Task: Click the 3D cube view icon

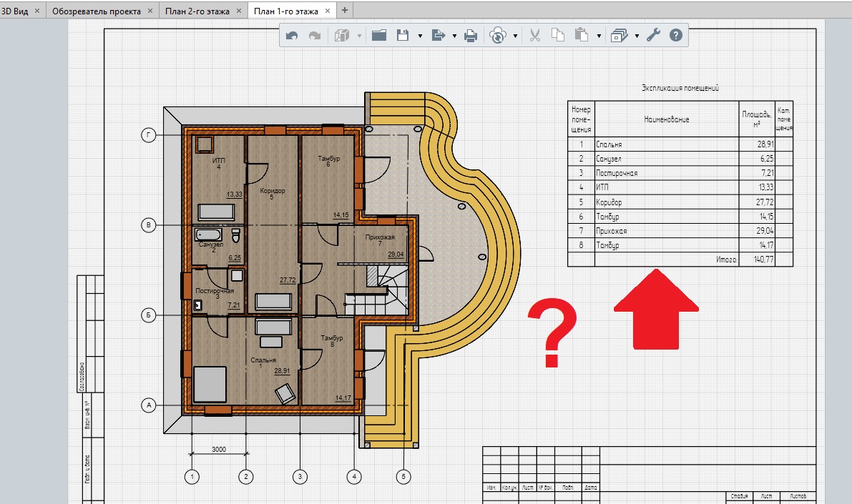Action: (342, 36)
